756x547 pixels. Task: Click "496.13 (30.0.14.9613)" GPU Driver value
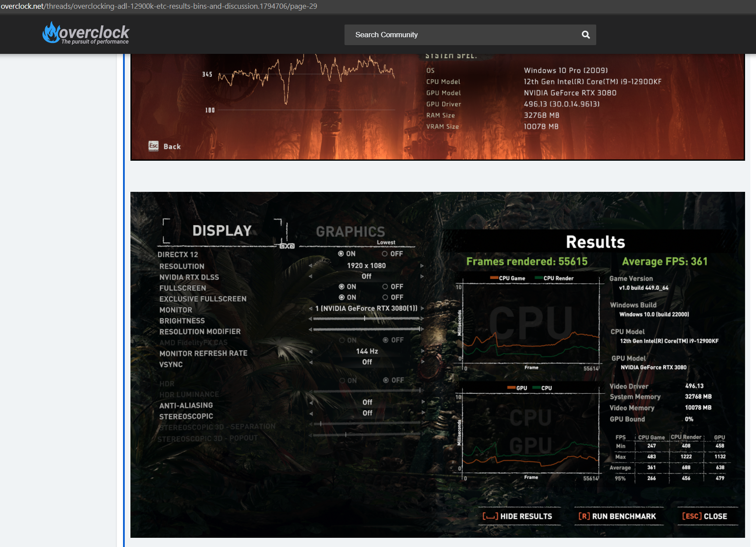(x=562, y=104)
